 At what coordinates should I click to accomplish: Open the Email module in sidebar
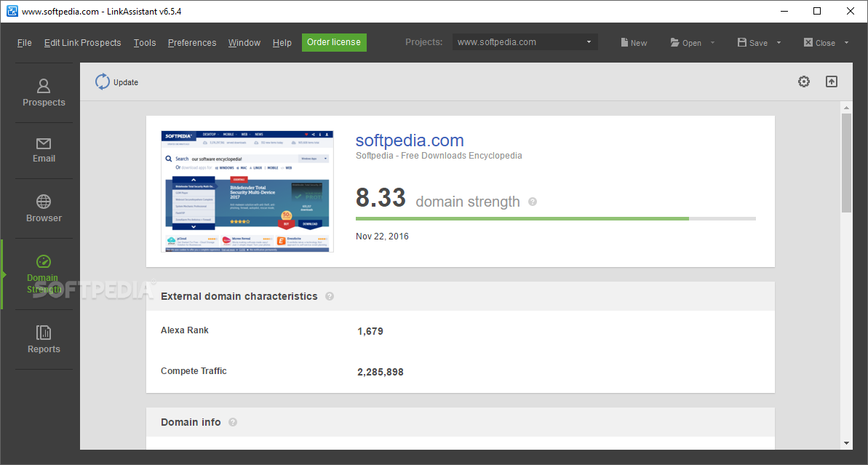(44, 151)
